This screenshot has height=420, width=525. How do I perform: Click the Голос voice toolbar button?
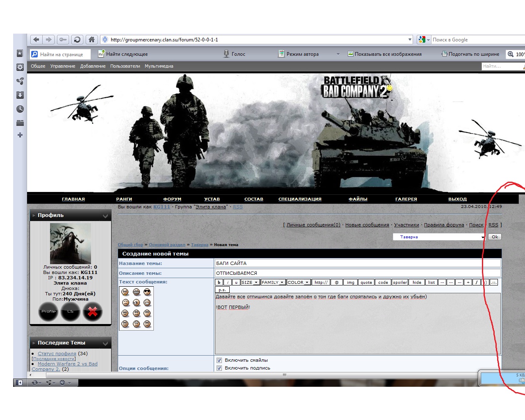[234, 54]
